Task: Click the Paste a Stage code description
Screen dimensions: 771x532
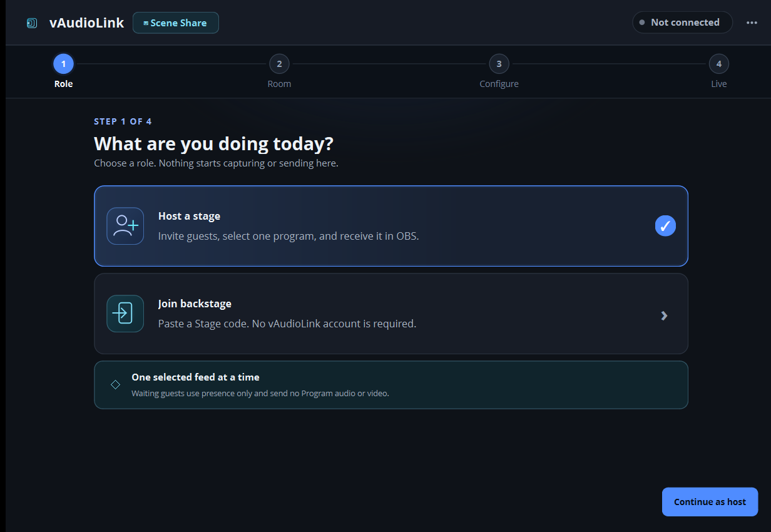Action: point(287,324)
